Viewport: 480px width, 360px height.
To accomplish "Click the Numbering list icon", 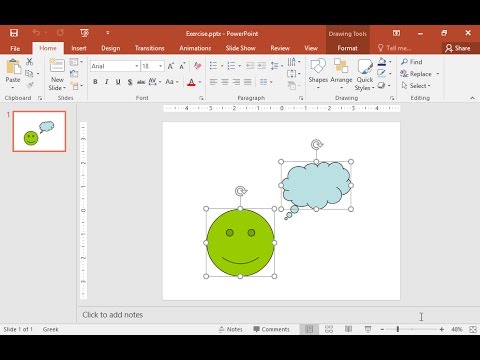I will (x=232, y=66).
